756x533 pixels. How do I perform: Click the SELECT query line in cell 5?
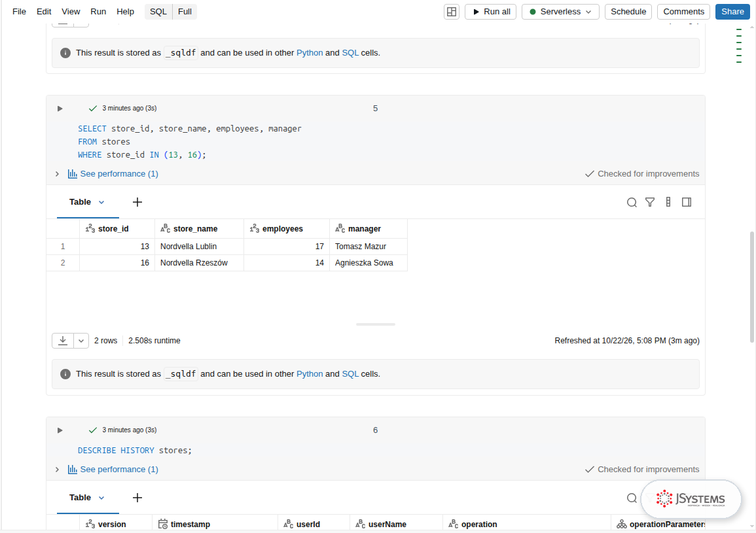[x=189, y=129]
